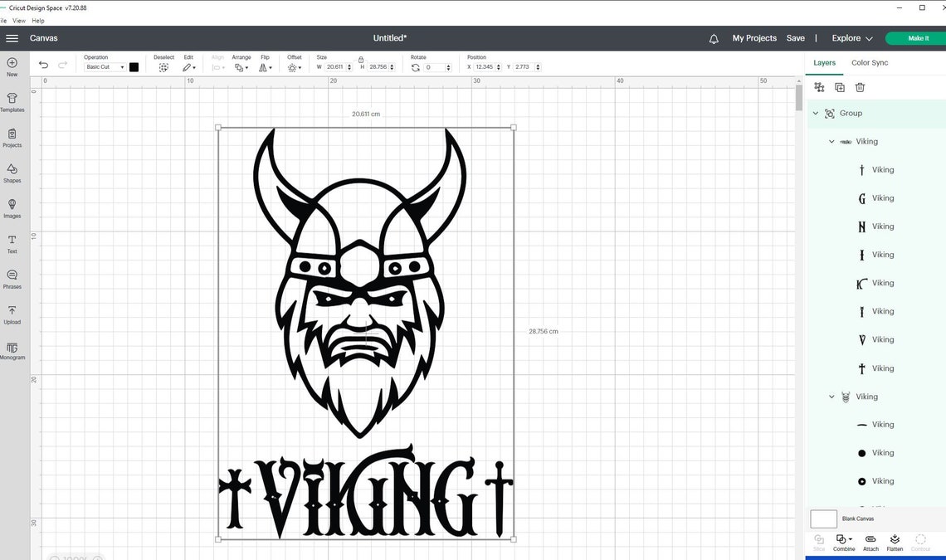The width and height of the screenshot is (946, 560).
Task: Click the Deselect button in the toolbar
Action: pos(163,66)
